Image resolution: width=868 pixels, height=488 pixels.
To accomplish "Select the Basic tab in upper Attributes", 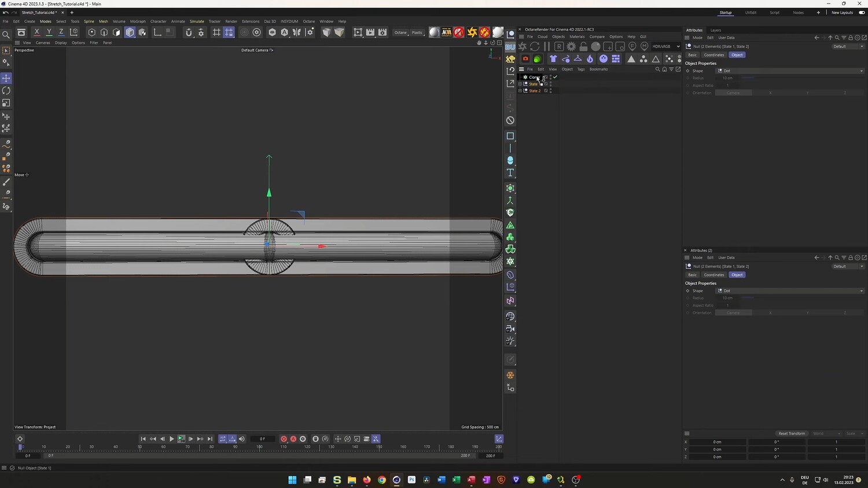I will click(692, 55).
